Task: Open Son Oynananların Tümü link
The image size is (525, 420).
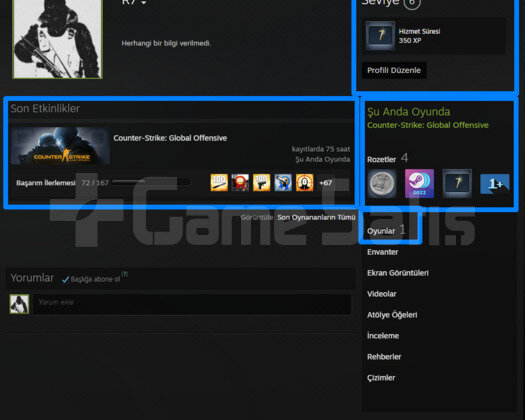Action: pyautogui.click(x=316, y=217)
